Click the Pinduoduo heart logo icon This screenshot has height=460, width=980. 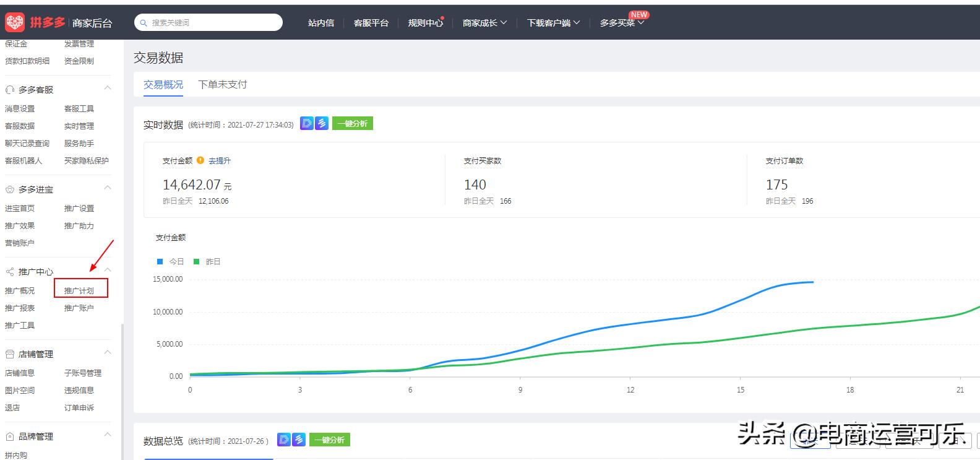[x=15, y=23]
